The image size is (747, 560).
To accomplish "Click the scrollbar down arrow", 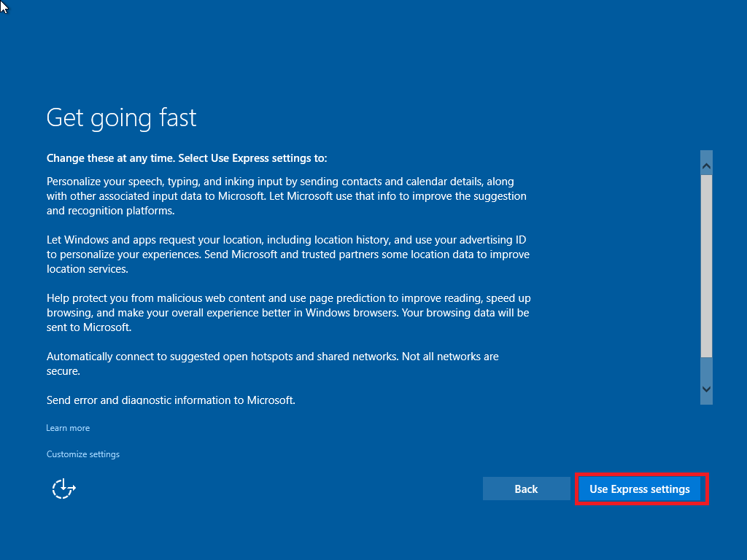I will tap(705, 389).
